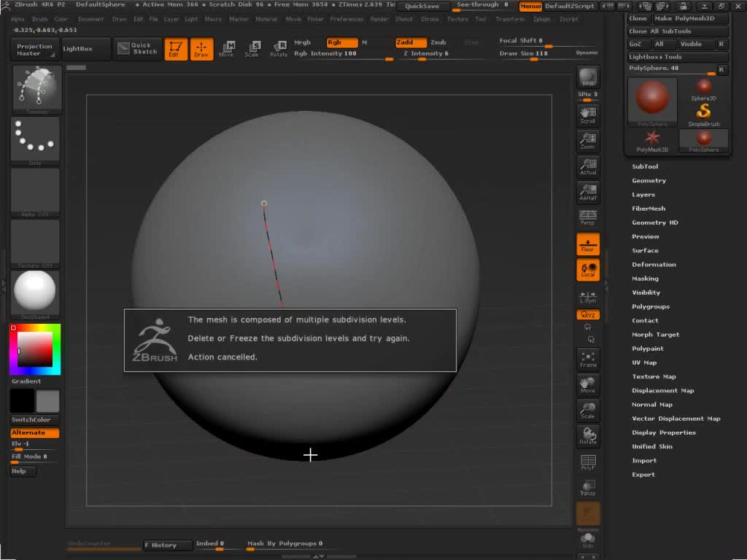
Task: Select the Scale tool in top shelf
Action: click(x=252, y=49)
